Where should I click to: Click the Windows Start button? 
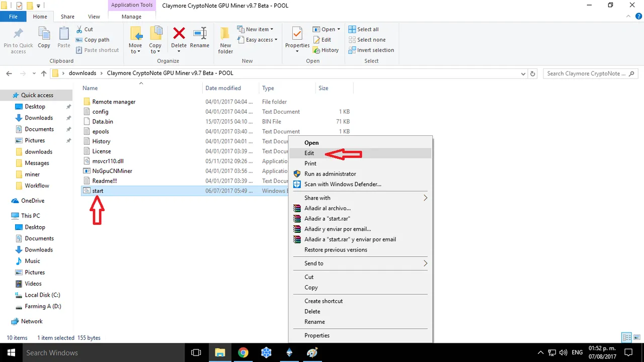tap(11, 352)
